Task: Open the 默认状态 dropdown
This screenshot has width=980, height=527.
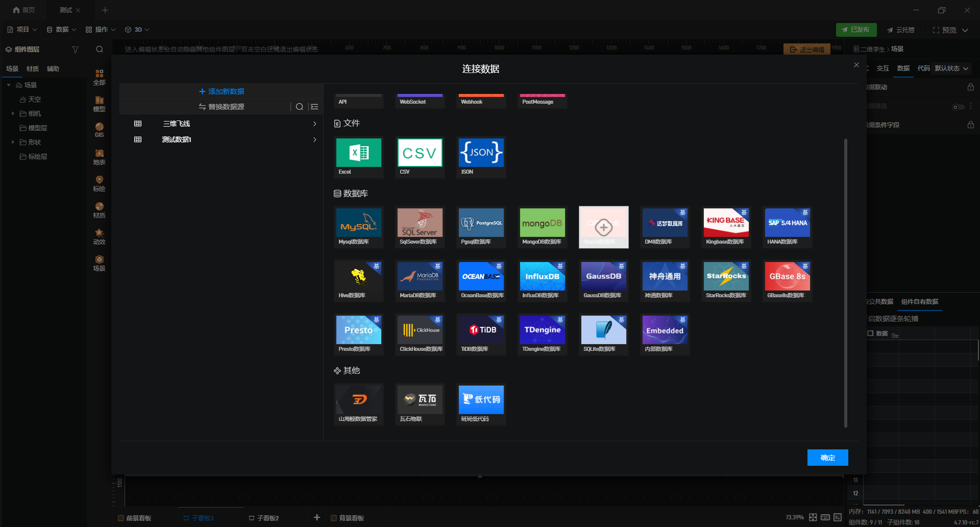Action: [x=951, y=68]
